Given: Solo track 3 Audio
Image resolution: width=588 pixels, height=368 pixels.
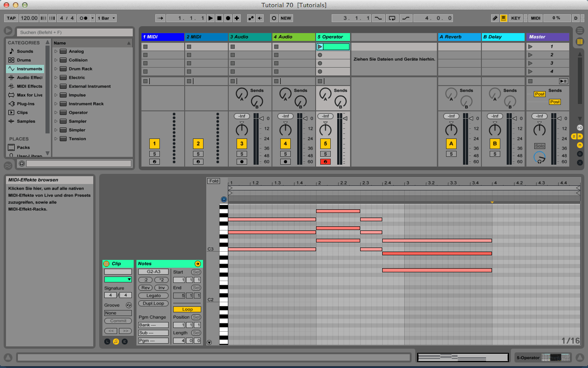Looking at the screenshot, I should (242, 154).
